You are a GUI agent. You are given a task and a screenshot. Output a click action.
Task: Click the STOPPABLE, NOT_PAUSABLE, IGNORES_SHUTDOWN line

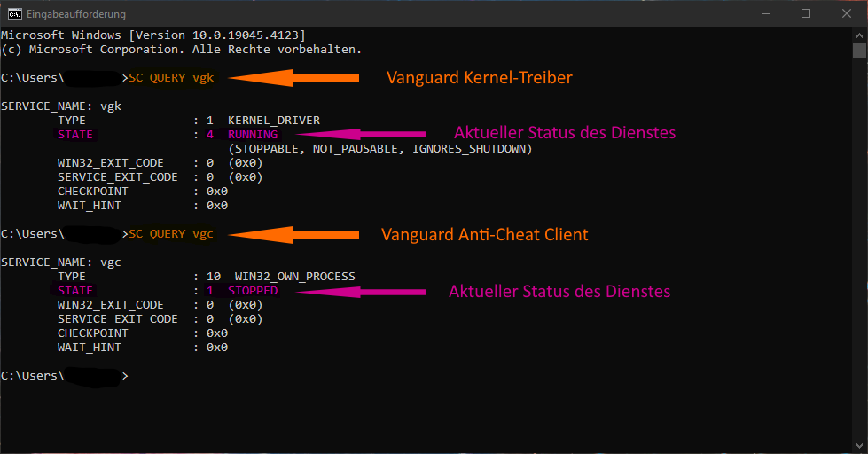click(x=379, y=149)
